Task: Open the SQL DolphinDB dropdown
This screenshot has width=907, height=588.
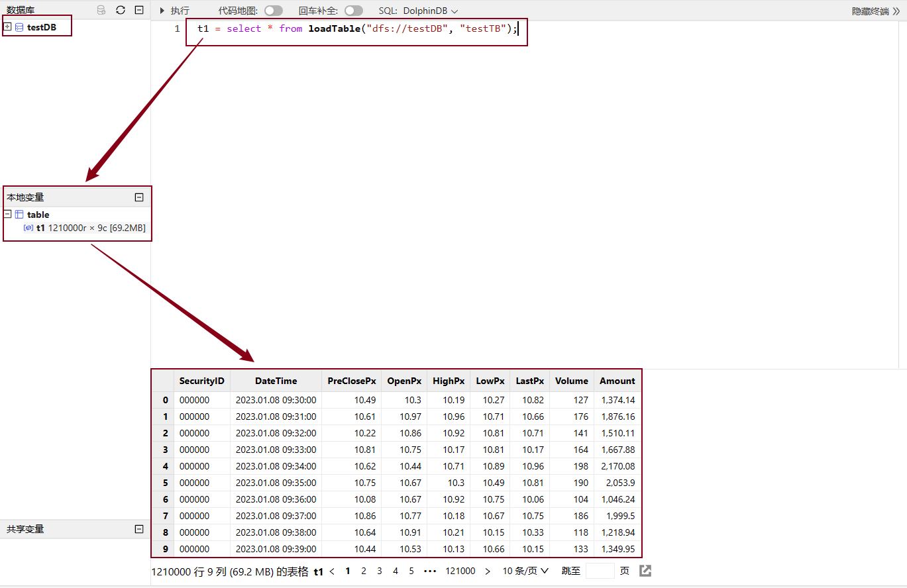Action: click(430, 11)
